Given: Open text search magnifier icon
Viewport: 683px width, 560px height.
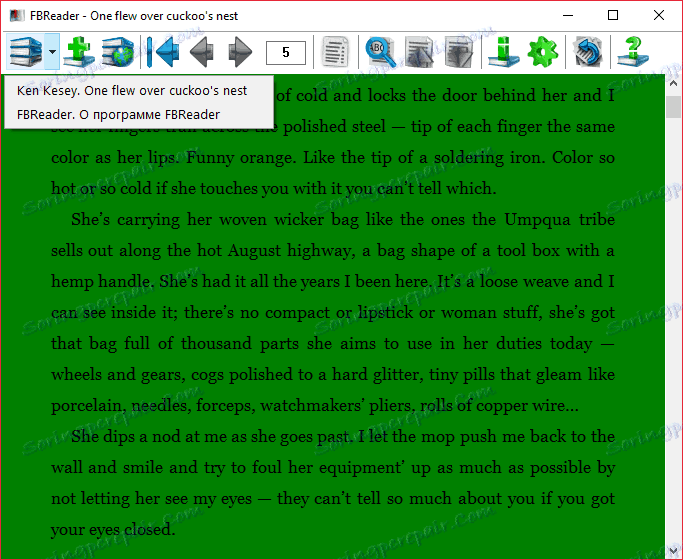Looking at the screenshot, I should point(381,52).
